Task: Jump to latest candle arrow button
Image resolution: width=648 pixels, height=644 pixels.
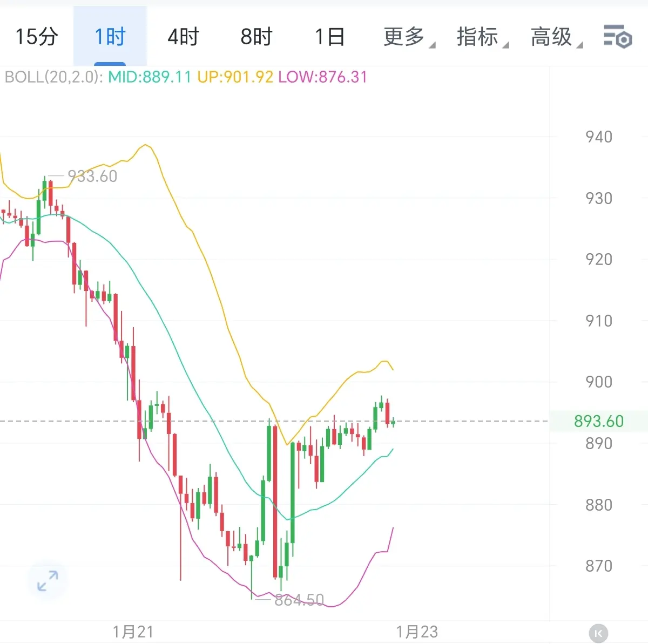Action: [598, 633]
